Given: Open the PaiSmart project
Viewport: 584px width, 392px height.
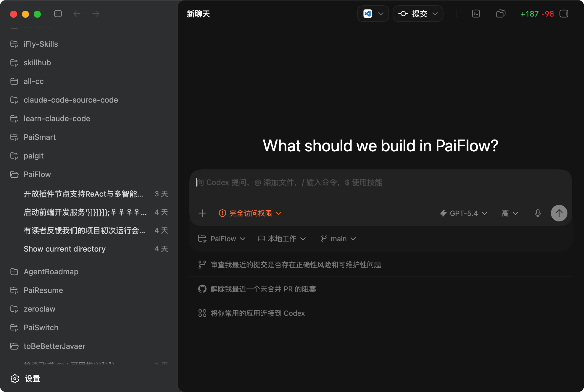Looking at the screenshot, I should tap(89, 137).
